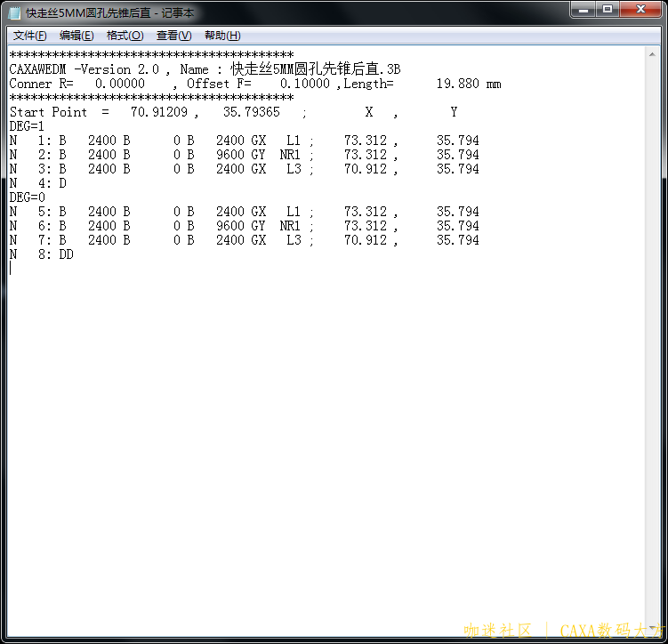Open the 文件(F) menu
Screen dimensions: 668x644
[29, 36]
